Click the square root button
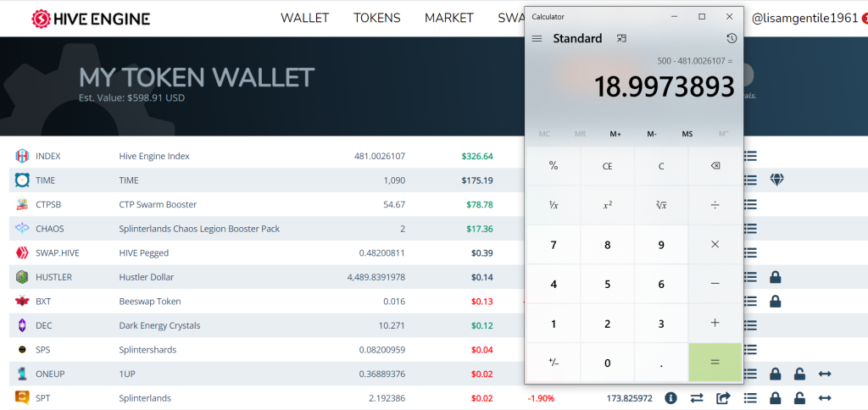Viewport: 868px width, 410px height. [x=661, y=205]
